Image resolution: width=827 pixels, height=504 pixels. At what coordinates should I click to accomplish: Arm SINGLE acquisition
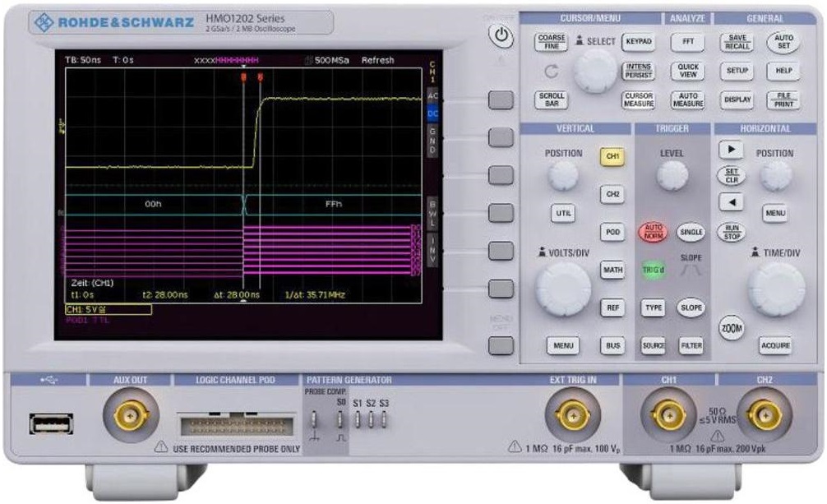691,232
